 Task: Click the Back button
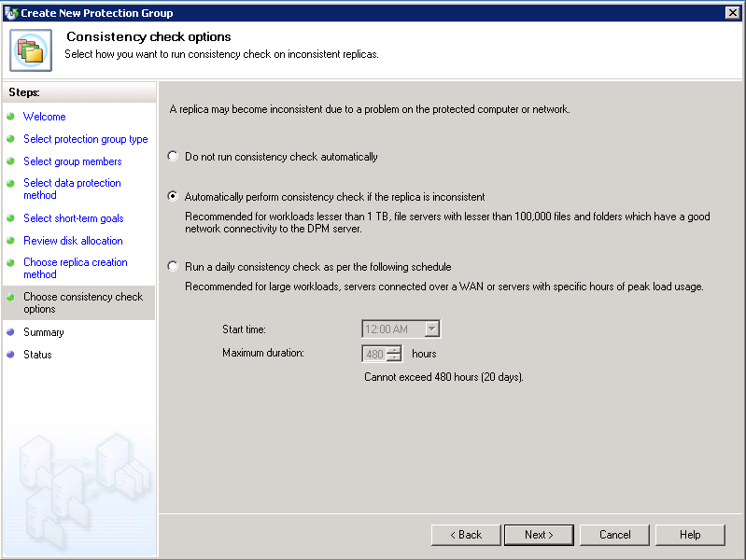click(x=466, y=535)
